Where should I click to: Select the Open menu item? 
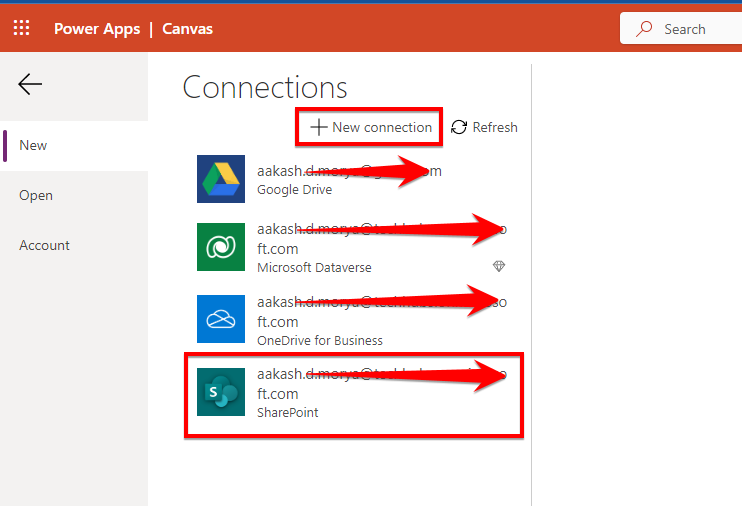[74, 195]
